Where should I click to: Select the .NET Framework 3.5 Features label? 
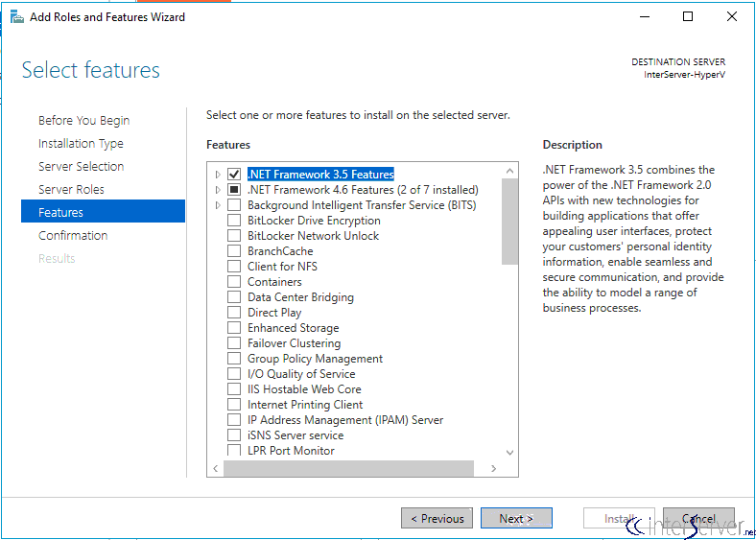(320, 174)
